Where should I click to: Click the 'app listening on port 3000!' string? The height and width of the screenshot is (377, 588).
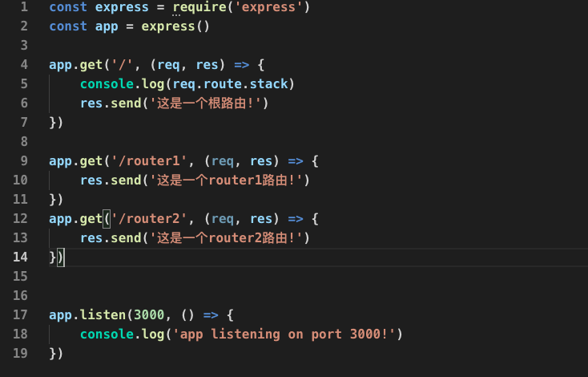pos(284,334)
